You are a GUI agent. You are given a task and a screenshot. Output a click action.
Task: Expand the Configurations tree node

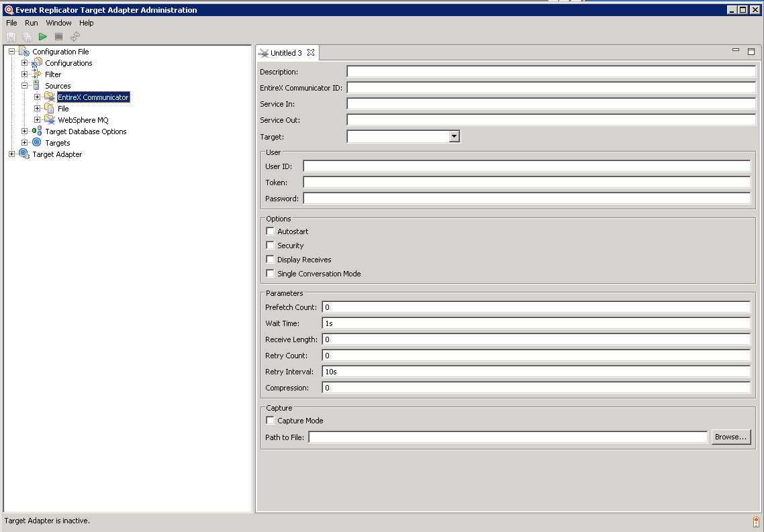point(25,63)
